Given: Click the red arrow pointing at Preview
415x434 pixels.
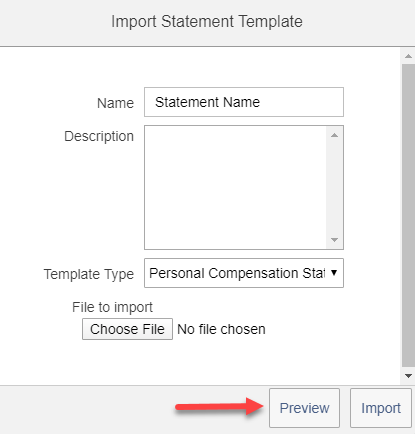Looking at the screenshot, I should (x=220, y=406).
